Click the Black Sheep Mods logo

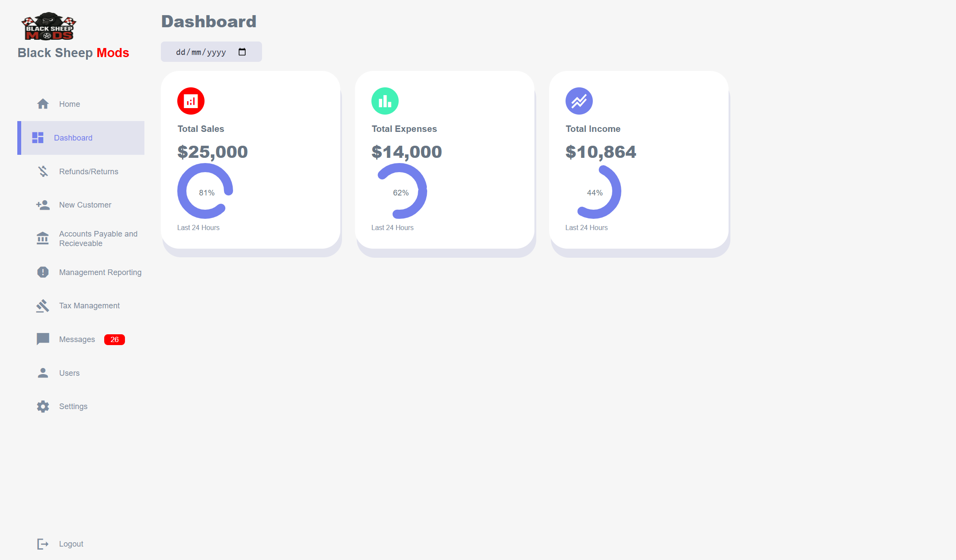49,26
